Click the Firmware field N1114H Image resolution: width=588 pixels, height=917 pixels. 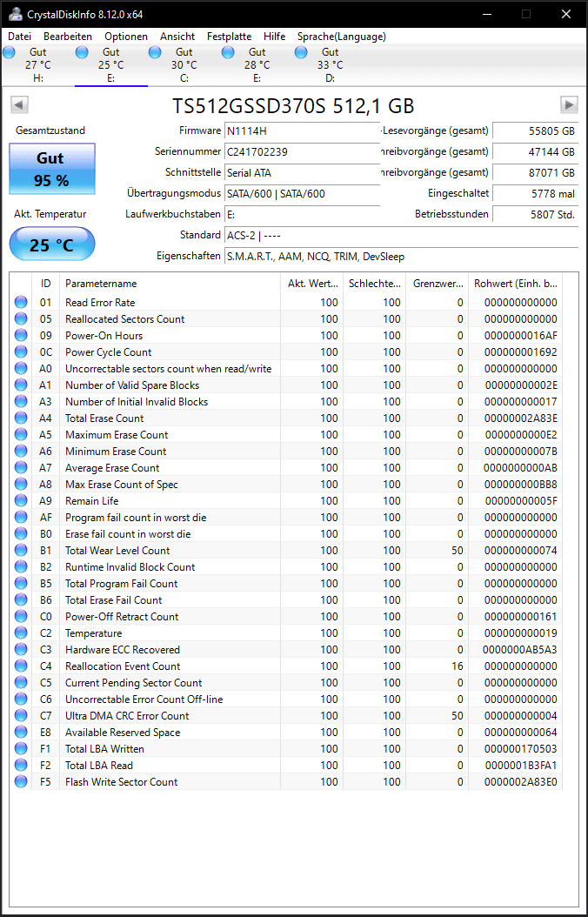pyautogui.click(x=302, y=131)
